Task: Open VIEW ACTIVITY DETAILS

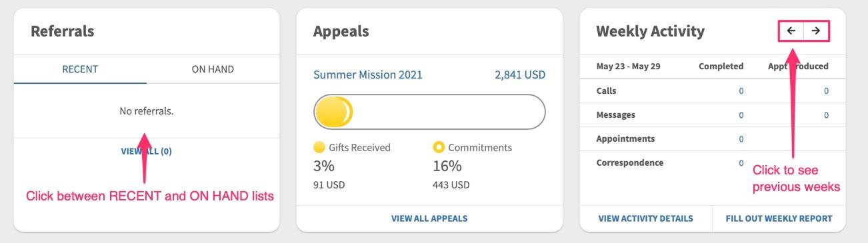Action: click(x=646, y=218)
